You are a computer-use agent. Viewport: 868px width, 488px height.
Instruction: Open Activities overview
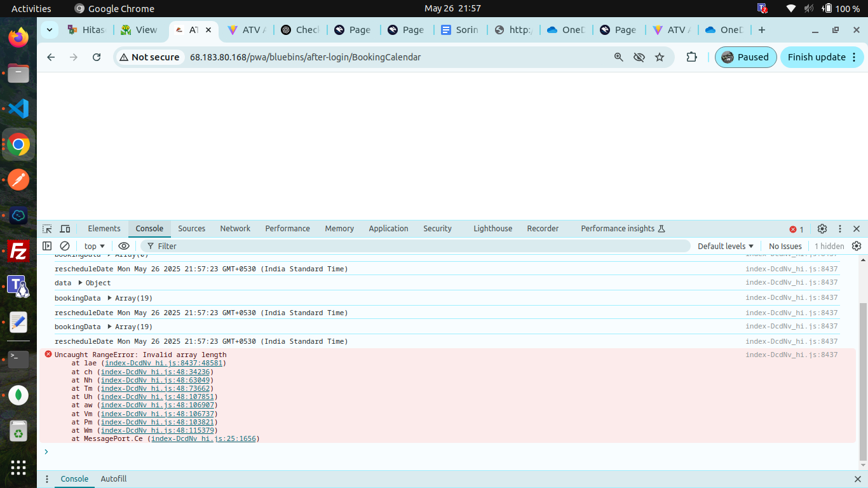(x=31, y=8)
